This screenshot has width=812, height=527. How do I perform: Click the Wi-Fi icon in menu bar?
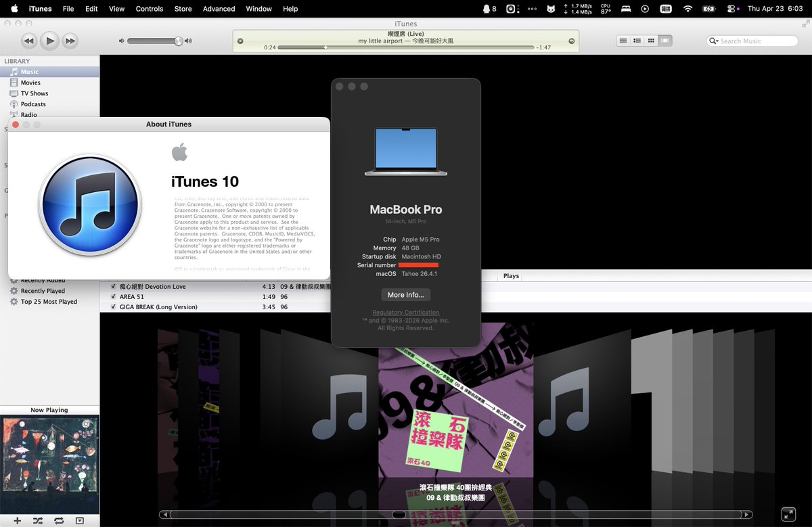coord(688,9)
